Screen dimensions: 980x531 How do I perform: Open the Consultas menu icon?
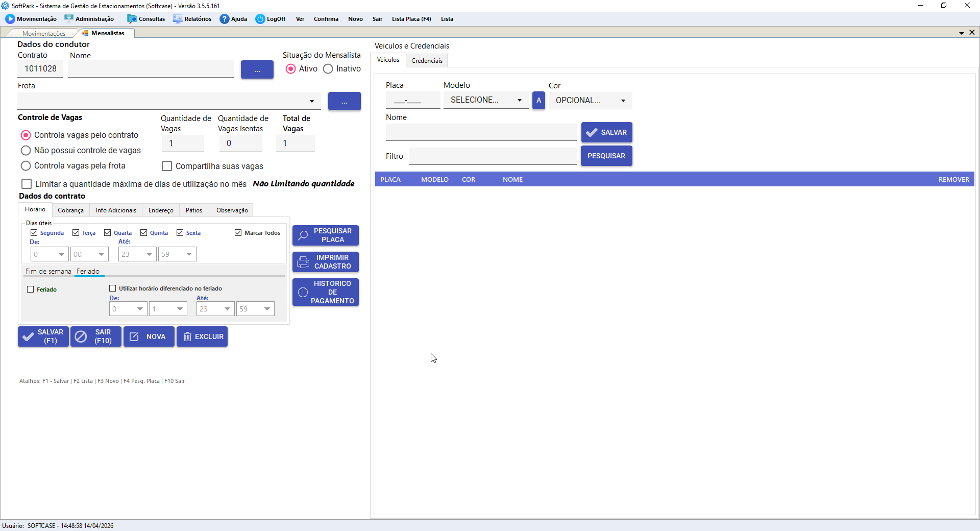tap(132, 19)
